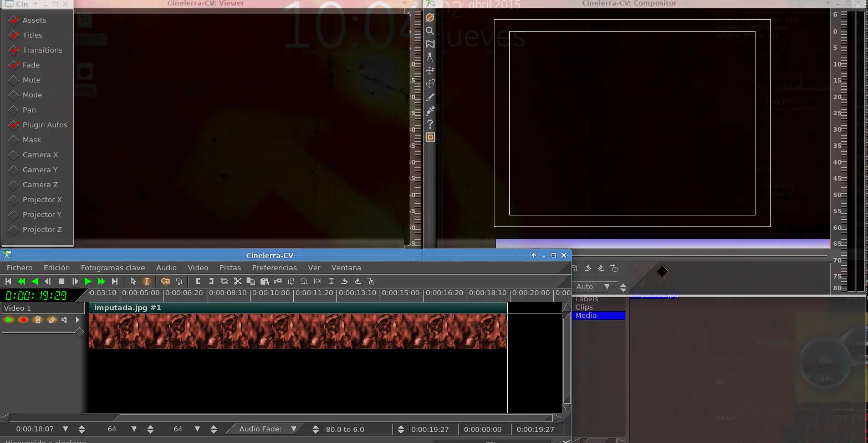Jump to the end of the timeline
The height and width of the screenshot is (443, 868).
pos(115,281)
